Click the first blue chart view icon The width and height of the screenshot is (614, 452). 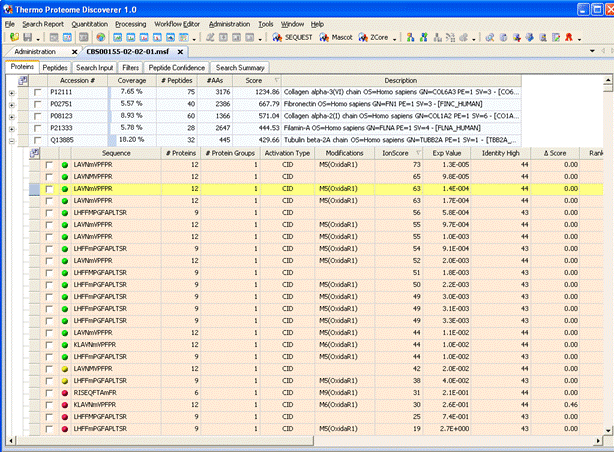pos(117,38)
